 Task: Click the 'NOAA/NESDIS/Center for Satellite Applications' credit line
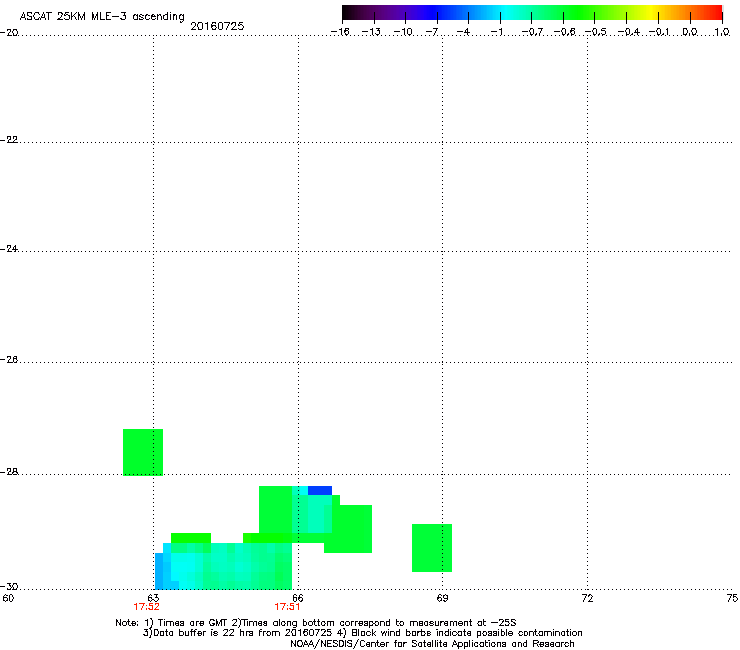coord(432,643)
